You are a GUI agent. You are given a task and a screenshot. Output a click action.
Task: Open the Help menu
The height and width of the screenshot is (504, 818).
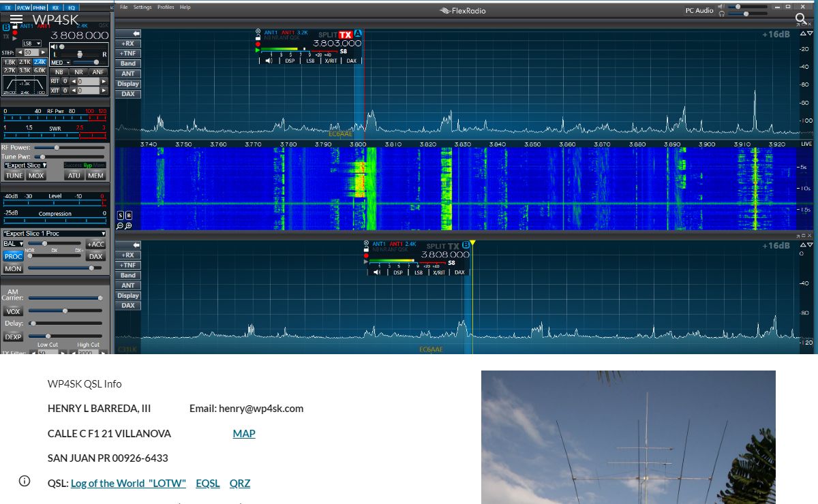[x=185, y=7]
